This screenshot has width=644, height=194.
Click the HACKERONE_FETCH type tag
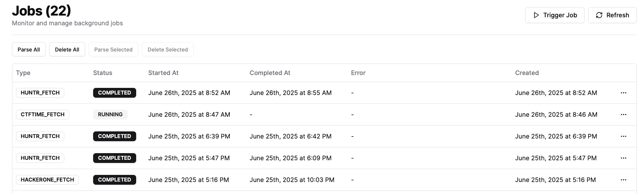tap(47, 180)
